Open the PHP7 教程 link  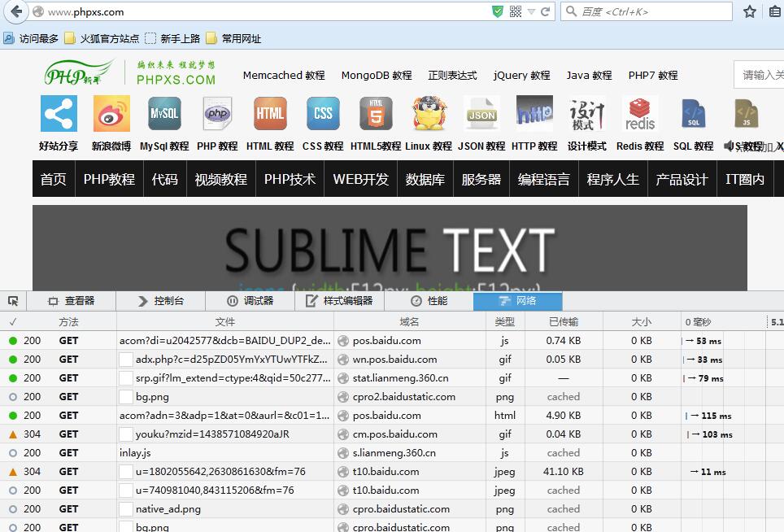656,75
